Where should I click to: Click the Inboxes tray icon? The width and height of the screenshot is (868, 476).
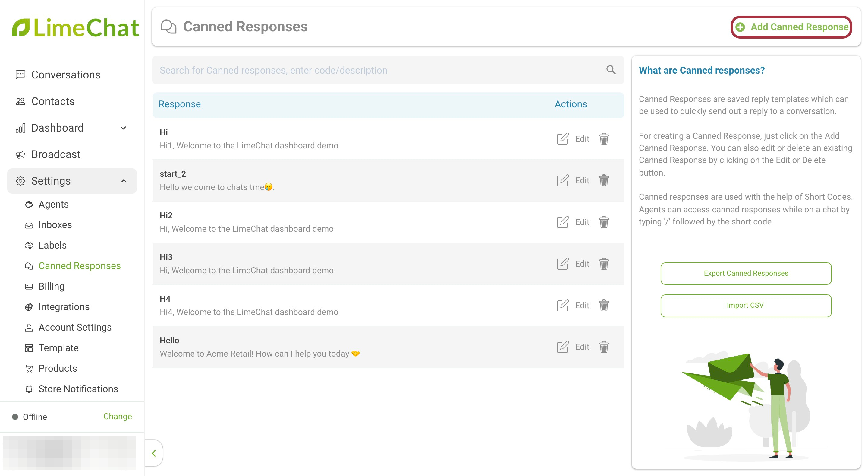pyautogui.click(x=29, y=225)
